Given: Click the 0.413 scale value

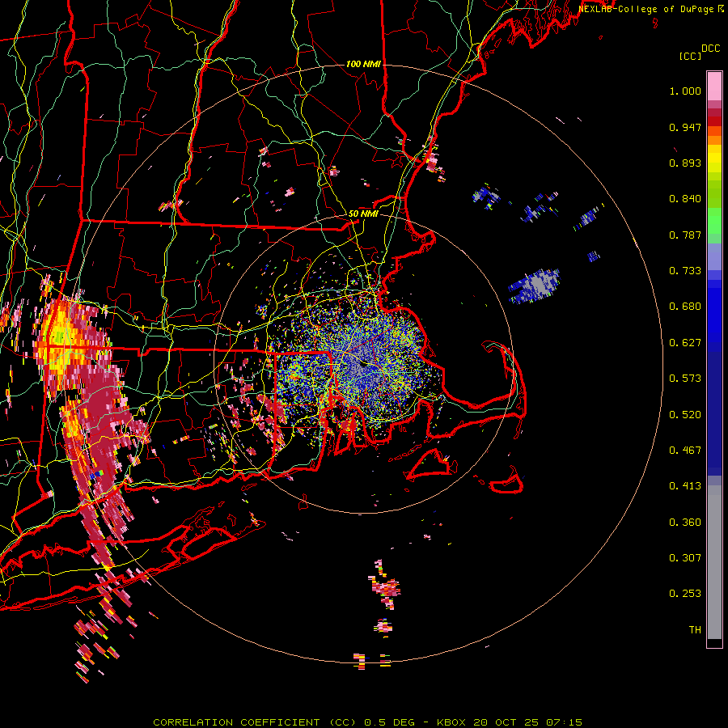Looking at the screenshot, I should coord(685,486).
